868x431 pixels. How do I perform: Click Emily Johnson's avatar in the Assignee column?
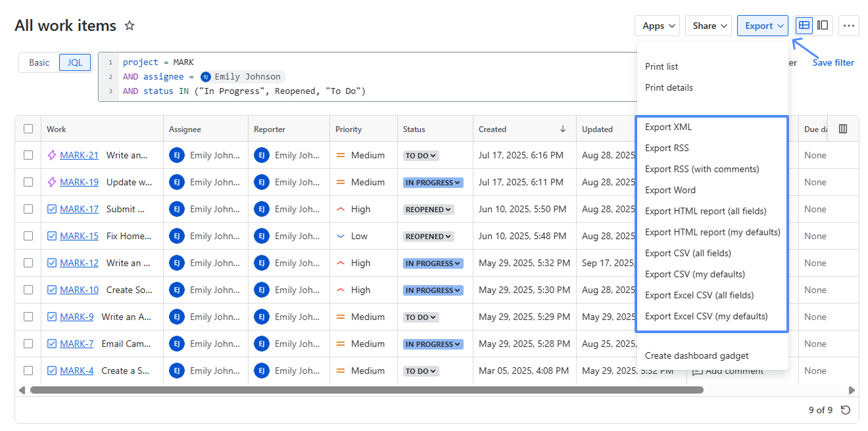[176, 154]
